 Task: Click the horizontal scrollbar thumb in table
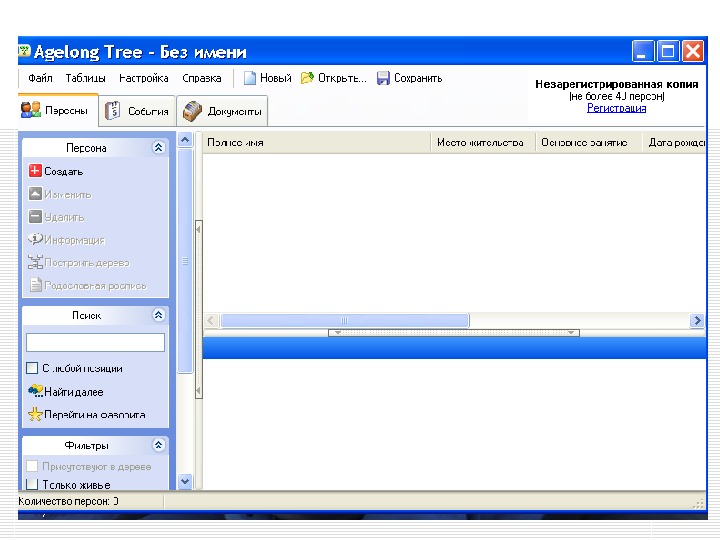coord(345,320)
